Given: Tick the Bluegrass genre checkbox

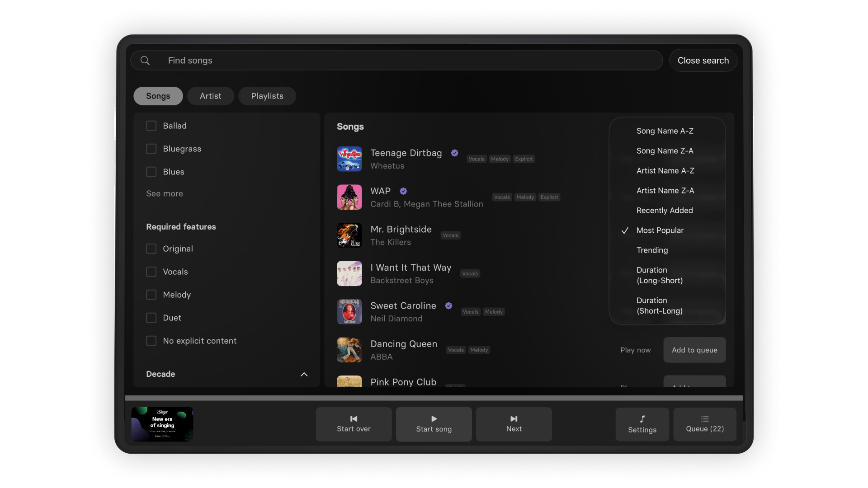Looking at the screenshot, I should [151, 149].
